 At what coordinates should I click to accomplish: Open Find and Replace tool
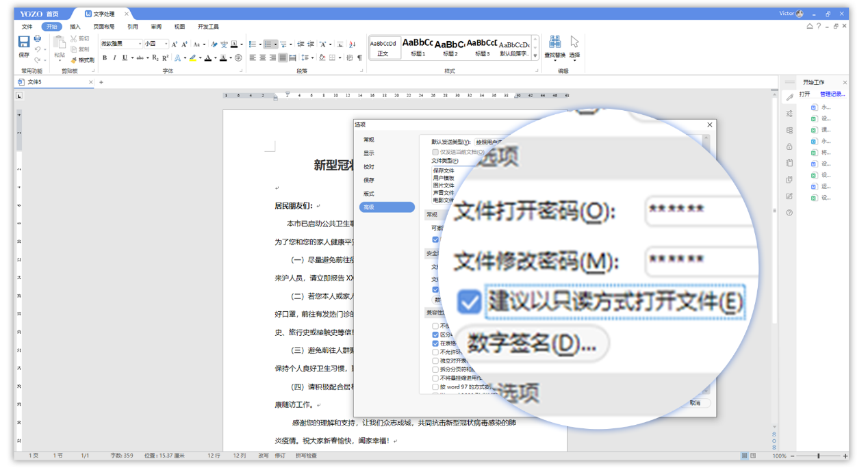point(554,45)
